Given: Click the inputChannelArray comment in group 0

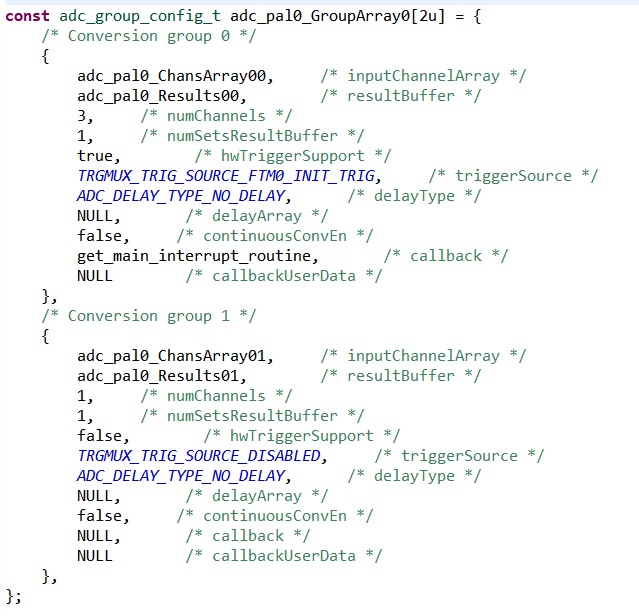Looking at the screenshot, I should [423, 76].
